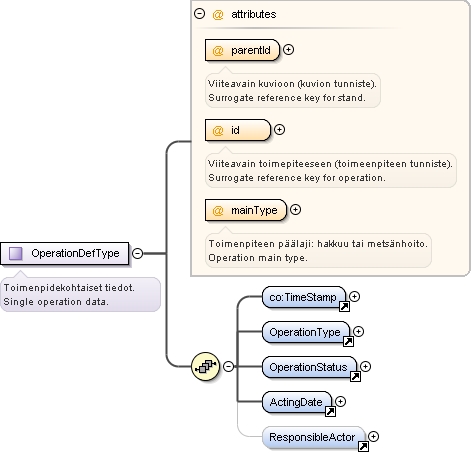The height and width of the screenshot is (453, 472).
Task: Click the sequence compositor icon
Action: click(x=206, y=366)
